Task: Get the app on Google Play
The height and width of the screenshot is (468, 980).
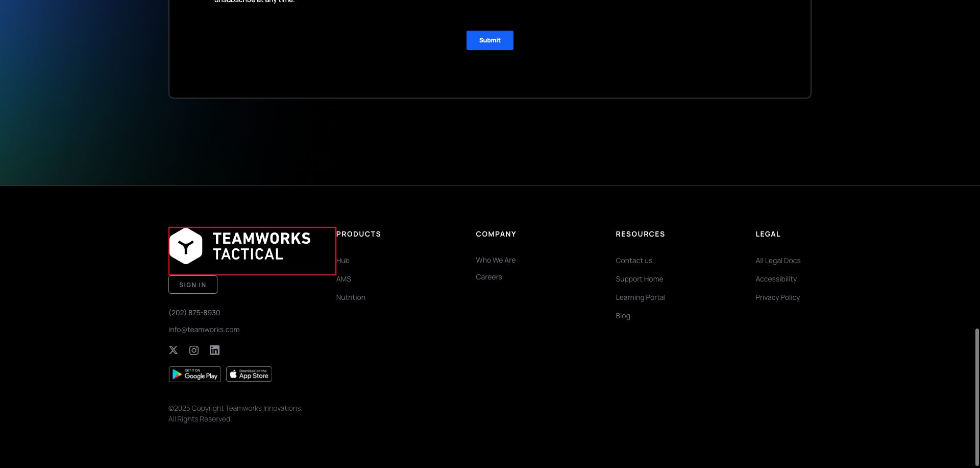Action: (194, 373)
